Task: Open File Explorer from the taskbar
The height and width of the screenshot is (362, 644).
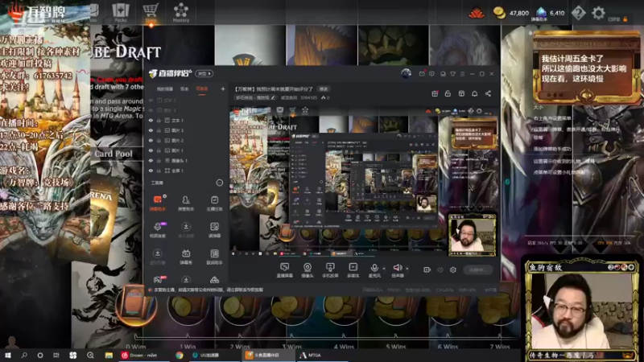Action: [109, 356]
